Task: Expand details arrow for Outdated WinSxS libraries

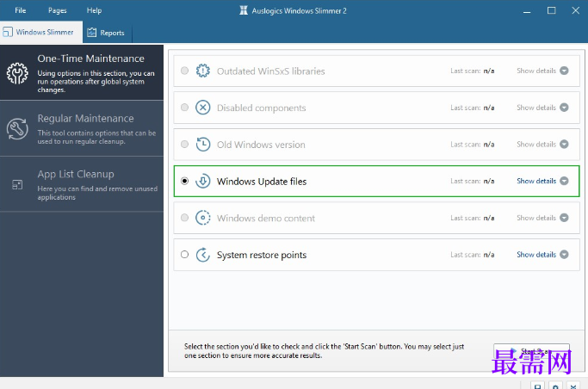Action: tap(565, 71)
